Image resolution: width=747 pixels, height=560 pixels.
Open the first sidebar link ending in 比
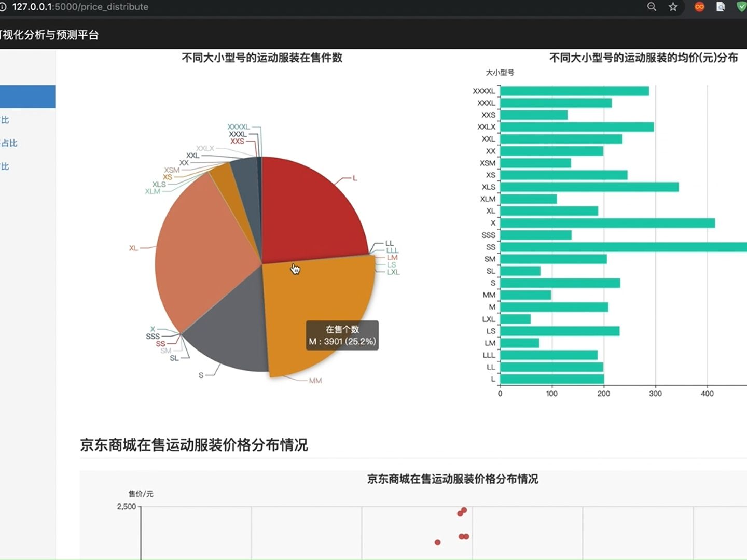coord(5,120)
